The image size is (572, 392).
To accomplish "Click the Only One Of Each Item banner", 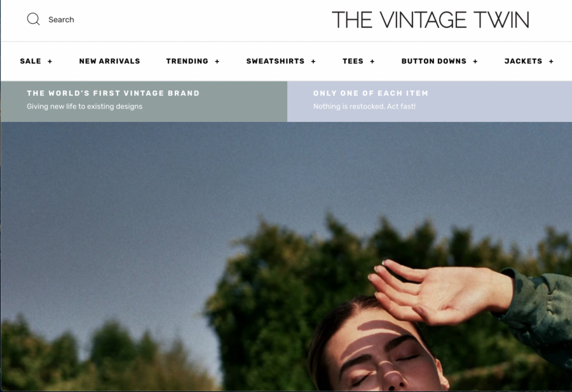I will click(x=430, y=102).
